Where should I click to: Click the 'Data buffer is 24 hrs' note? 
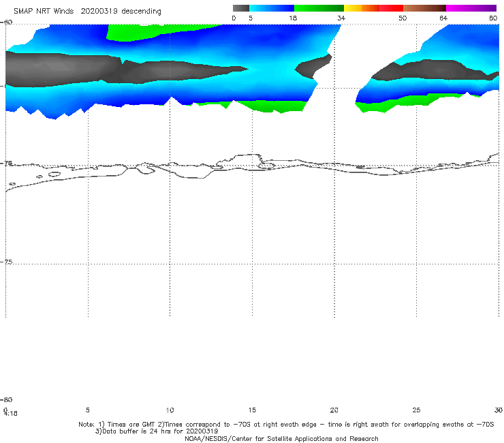click(x=157, y=431)
